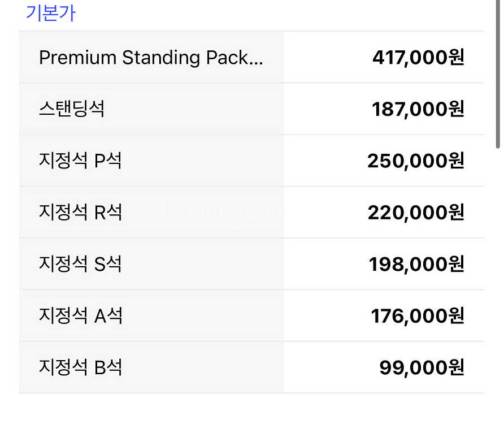The image size is (504, 424).
Task: Click the 417,000원 price
Action: (418, 58)
